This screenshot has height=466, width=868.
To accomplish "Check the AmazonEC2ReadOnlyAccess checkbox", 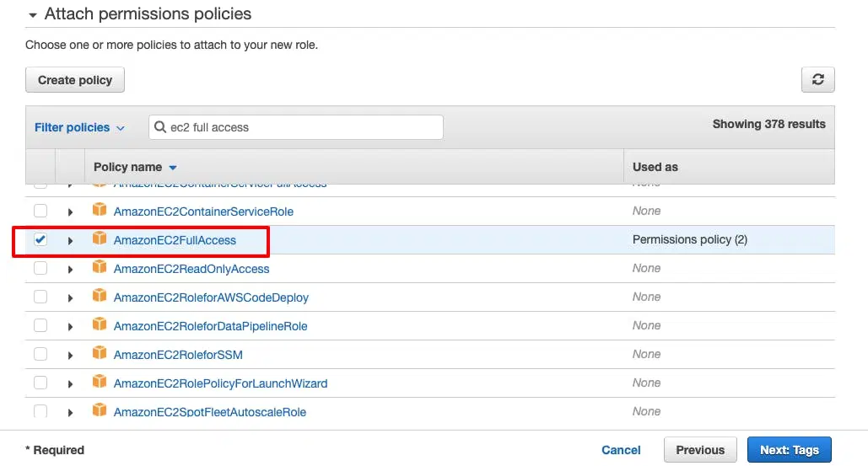I will 40,268.
